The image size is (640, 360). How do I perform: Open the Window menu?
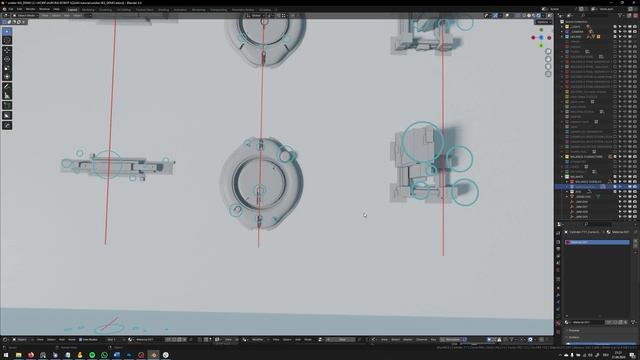(44, 9)
